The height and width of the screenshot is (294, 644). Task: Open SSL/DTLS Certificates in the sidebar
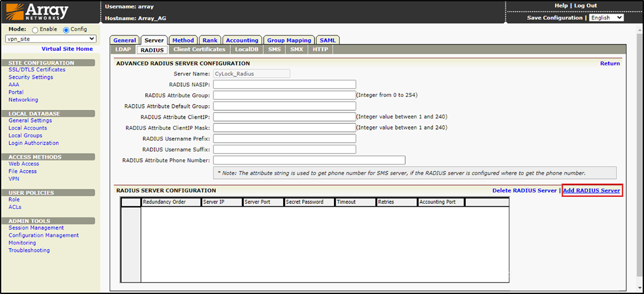pyautogui.click(x=37, y=70)
